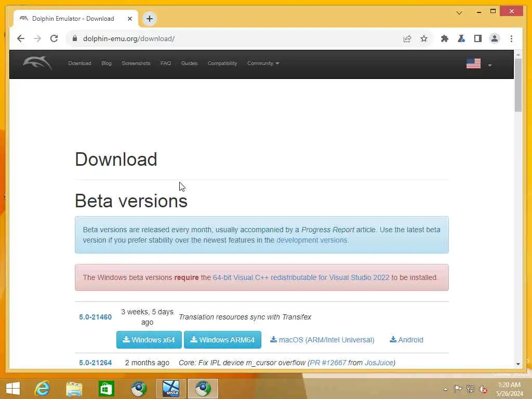The width and height of the screenshot is (532, 399).
Task: Open version 5.0-21460 link
Action: pos(96,317)
